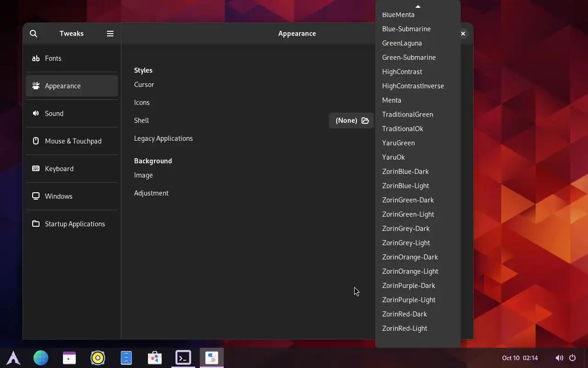This screenshot has height=368, width=588.
Task: Click the Startup Applications folder icon
Action: click(x=36, y=224)
